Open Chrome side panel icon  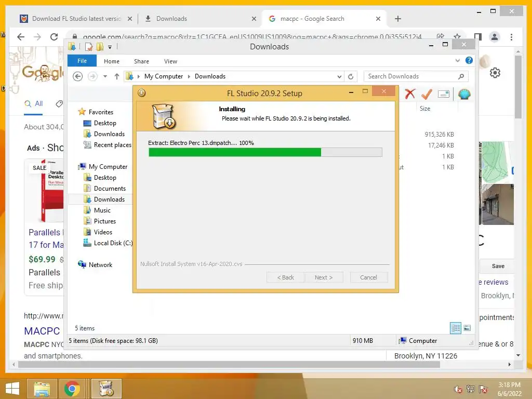[478, 37]
